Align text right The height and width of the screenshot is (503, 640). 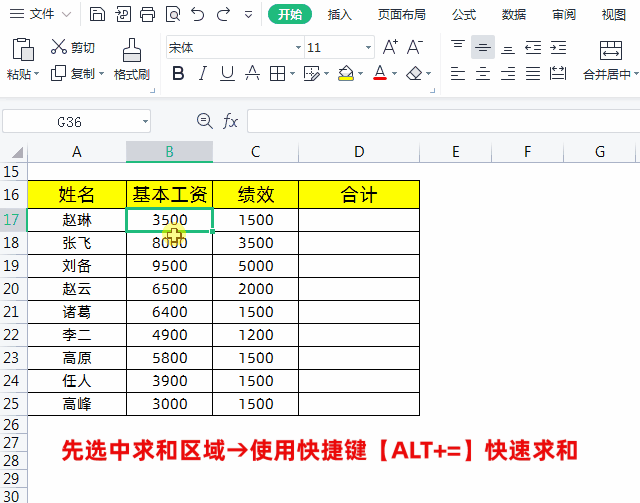coord(508,74)
